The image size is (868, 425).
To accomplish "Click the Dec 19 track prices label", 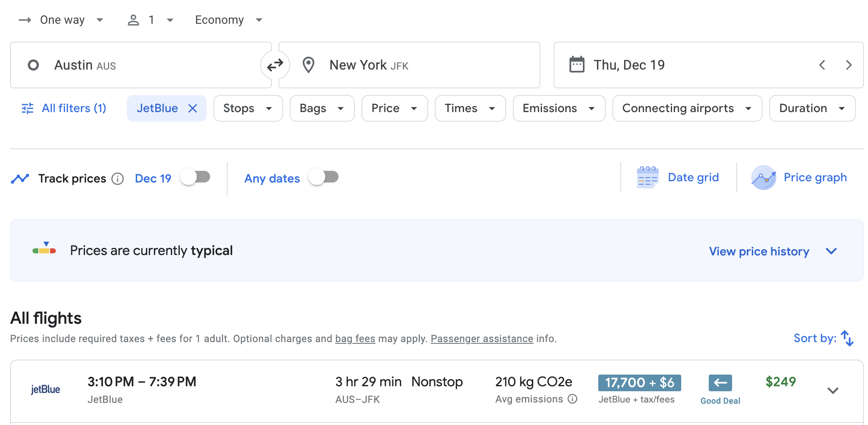I will tap(153, 179).
